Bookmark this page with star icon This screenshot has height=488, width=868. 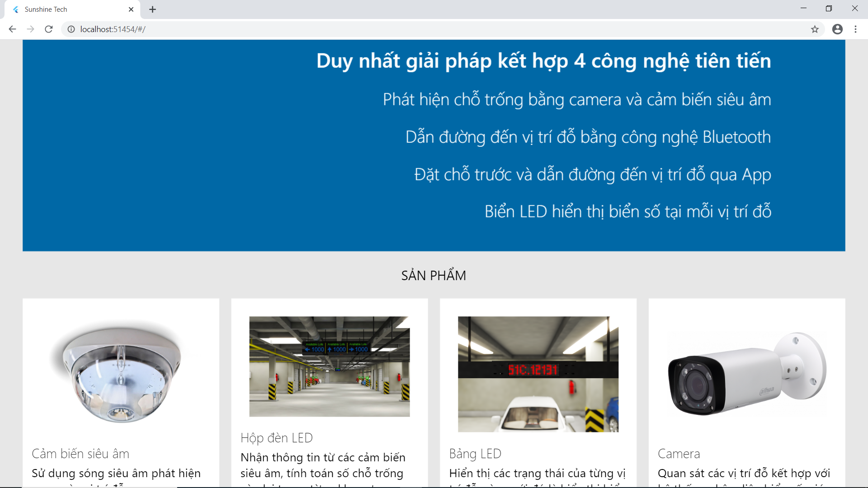click(815, 29)
